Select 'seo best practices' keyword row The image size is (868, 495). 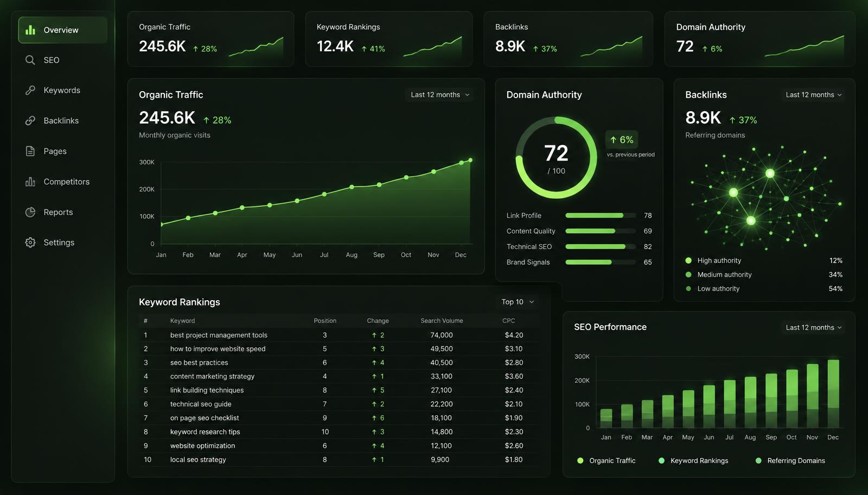pyautogui.click(x=339, y=363)
